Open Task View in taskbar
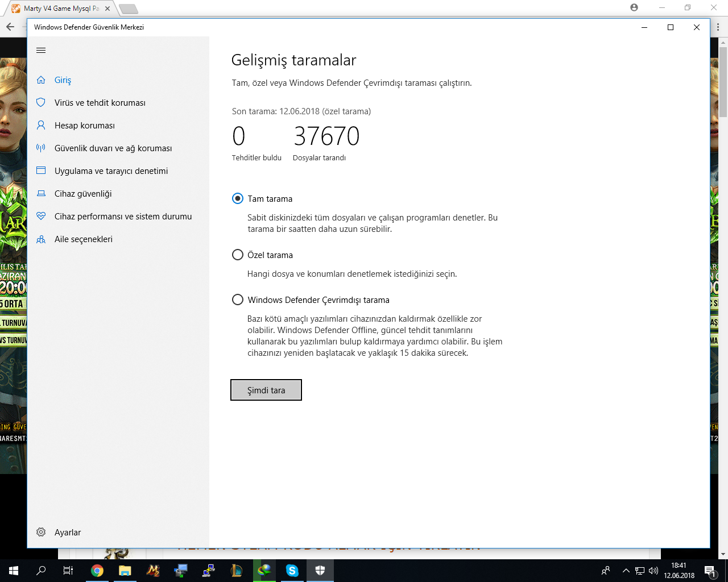The height and width of the screenshot is (582, 728). click(x=68, y=571)
